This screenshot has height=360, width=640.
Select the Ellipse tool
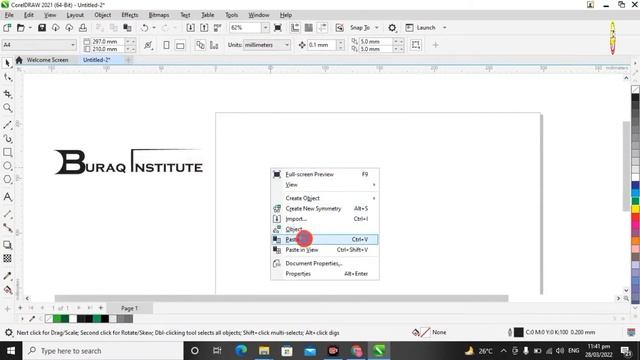[7, 166]
